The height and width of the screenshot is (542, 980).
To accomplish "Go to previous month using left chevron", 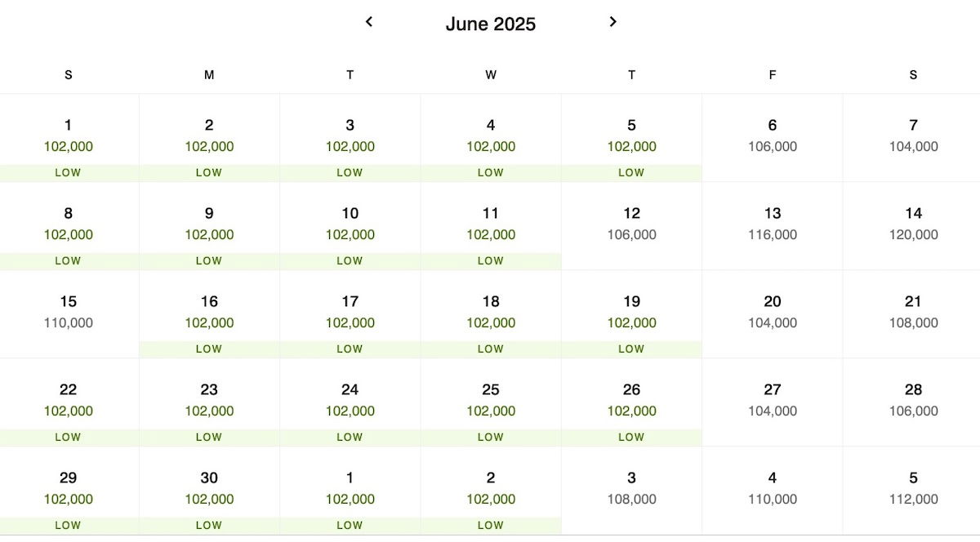I will [369, 22].
